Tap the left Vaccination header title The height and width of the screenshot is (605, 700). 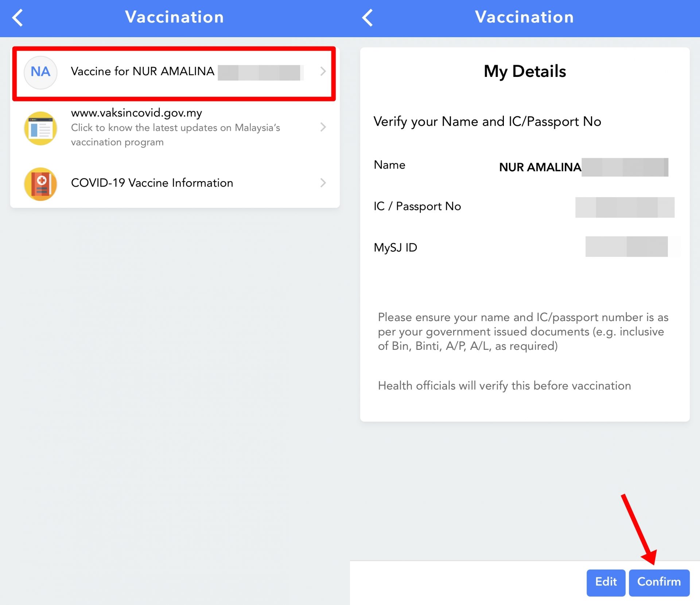[174, 17]
